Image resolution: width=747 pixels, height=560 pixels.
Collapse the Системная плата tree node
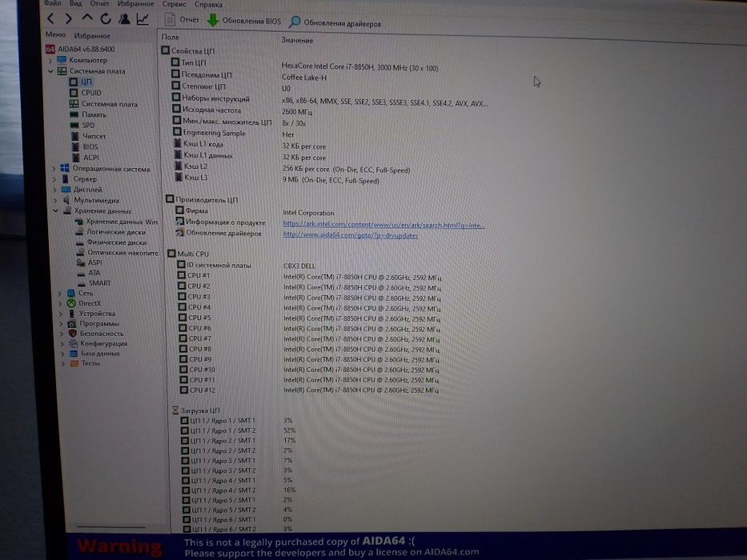(50, 71)
